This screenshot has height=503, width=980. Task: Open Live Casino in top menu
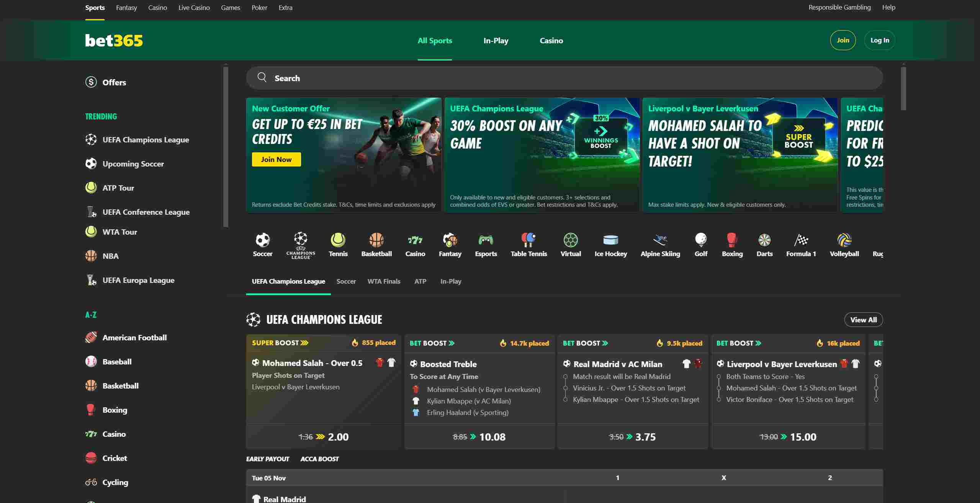point(194,7)
